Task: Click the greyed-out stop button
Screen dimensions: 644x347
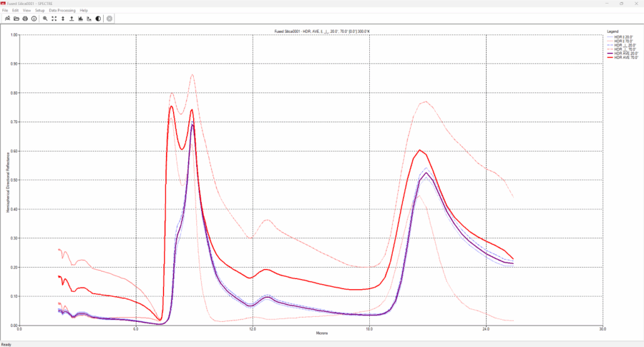Action: [109, 19]
